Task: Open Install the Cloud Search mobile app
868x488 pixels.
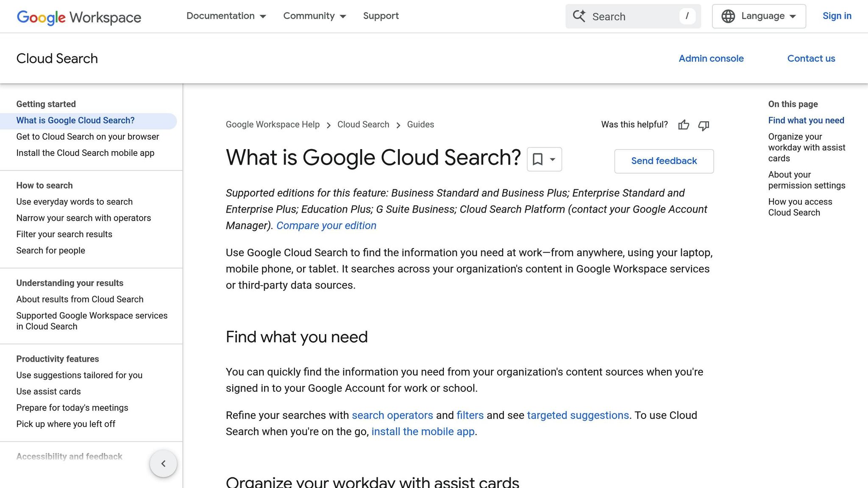Action: (x=85, y=153)
